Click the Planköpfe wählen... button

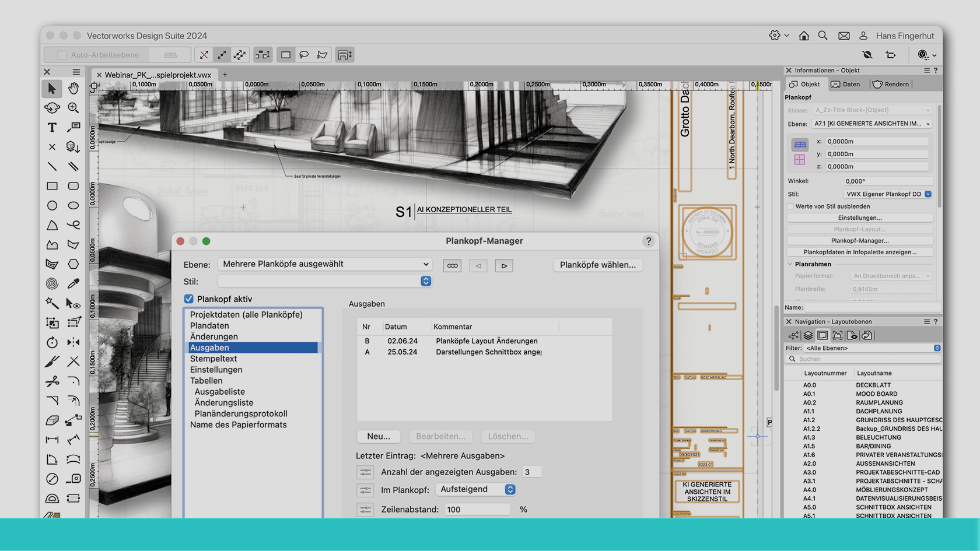tap(598, 265)
